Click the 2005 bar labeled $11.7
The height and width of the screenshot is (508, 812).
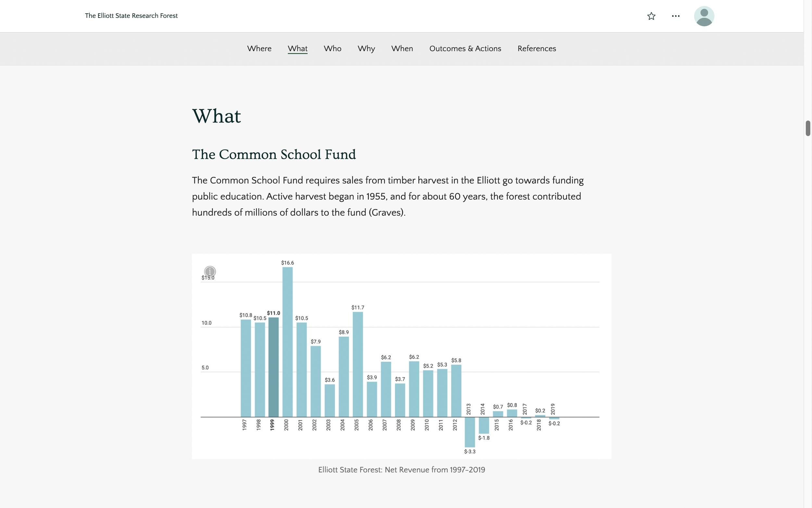(358, 364)
